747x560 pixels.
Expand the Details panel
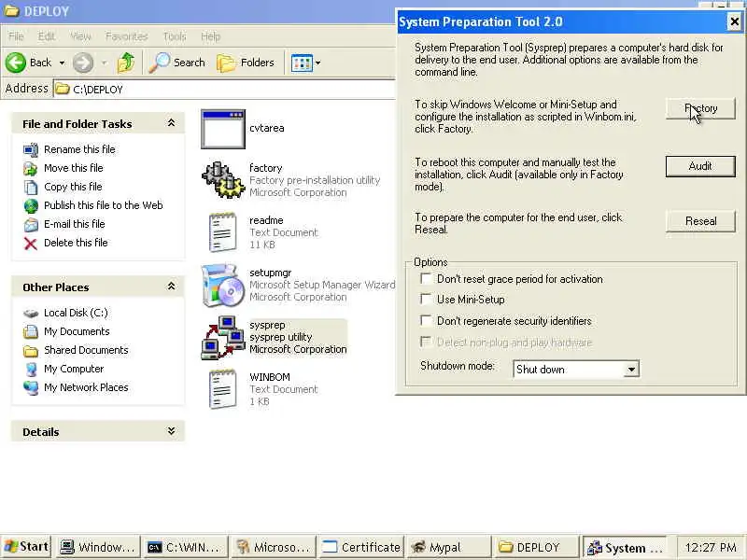[x=171, y=431]
